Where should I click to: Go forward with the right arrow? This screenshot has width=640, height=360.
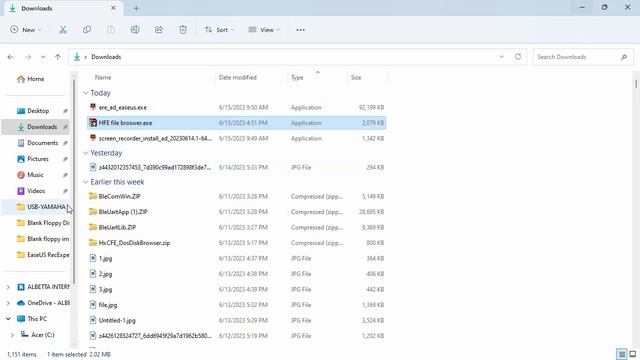point(28,57)
